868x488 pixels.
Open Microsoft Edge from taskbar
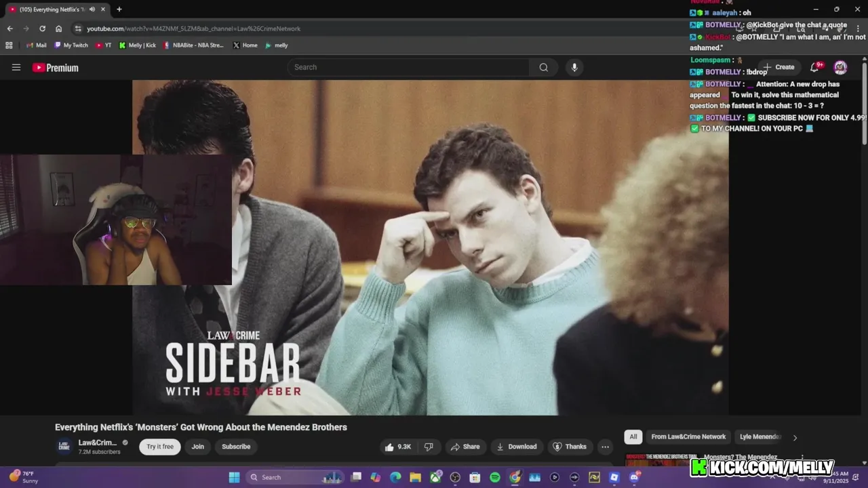pos(395,477)
